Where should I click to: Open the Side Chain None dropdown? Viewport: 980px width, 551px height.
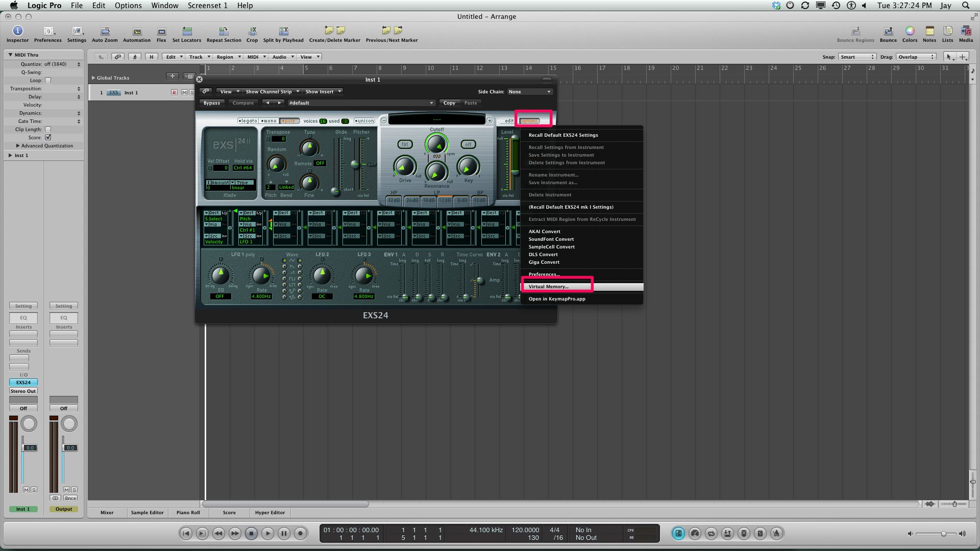pyautogui.click(x=529, y=92)
